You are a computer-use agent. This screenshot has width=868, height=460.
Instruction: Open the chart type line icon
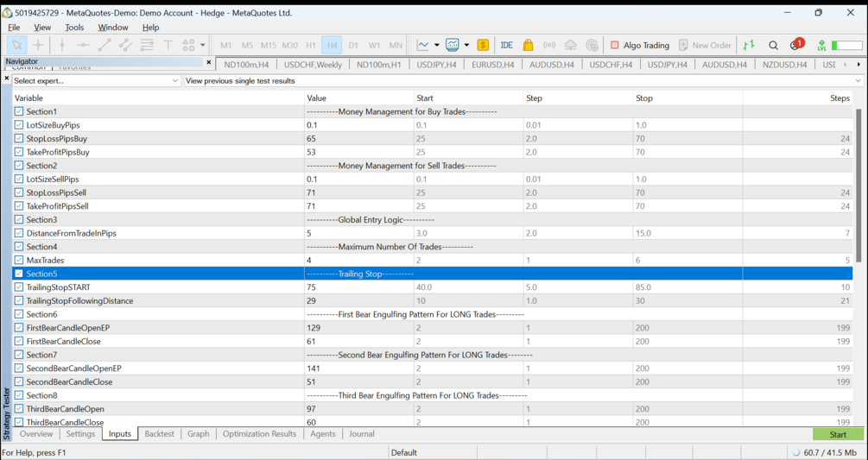pyautogui.click(x=423, y=46)
